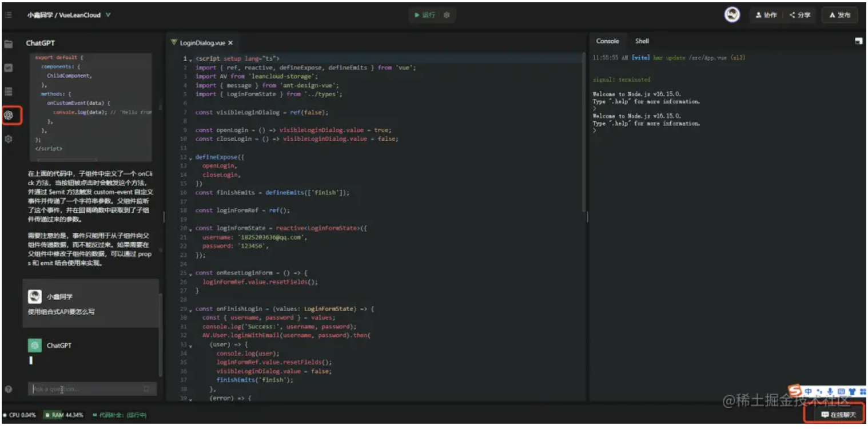Expand the VueLeanCloud project dropdown arrow

(108, 15)
